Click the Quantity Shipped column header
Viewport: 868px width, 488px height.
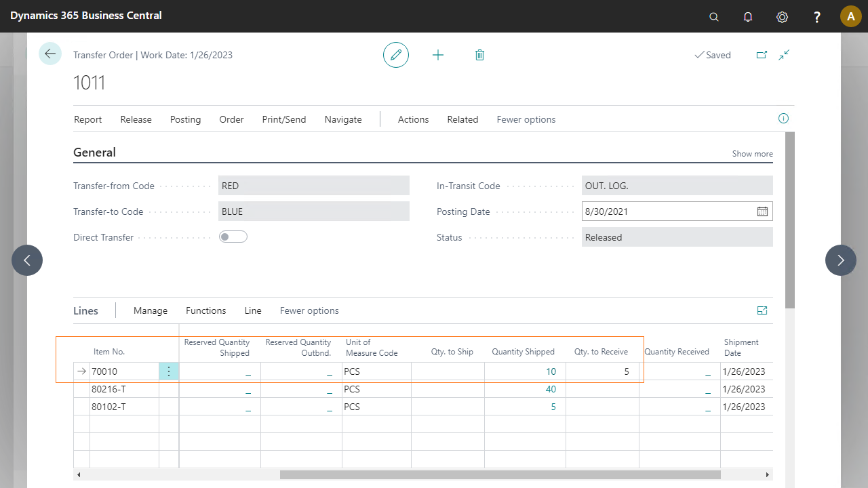point(523,352)
